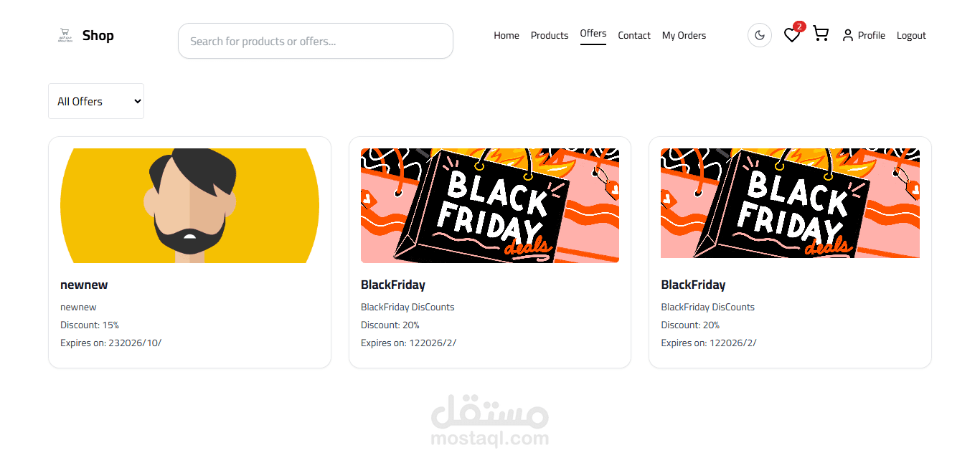This screenshot has width=980, height=458.
Task: Open the All Offers dropdown filter
Action: 96,101
